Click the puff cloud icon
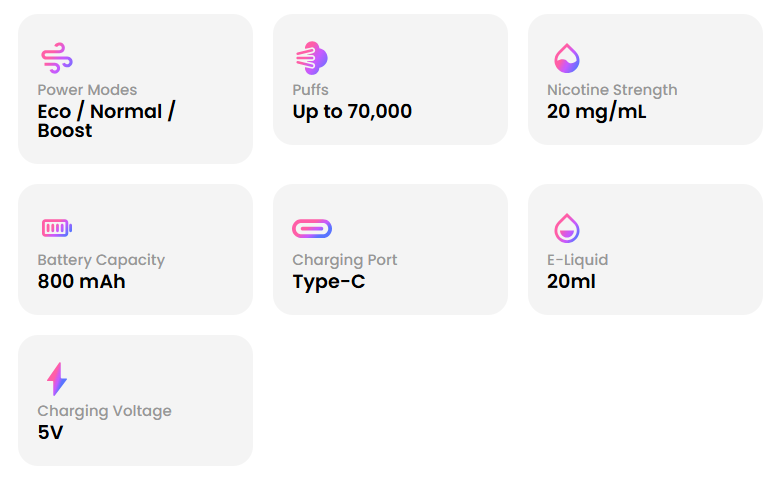This screenshot has height=477, width=778. pos(312,58)
